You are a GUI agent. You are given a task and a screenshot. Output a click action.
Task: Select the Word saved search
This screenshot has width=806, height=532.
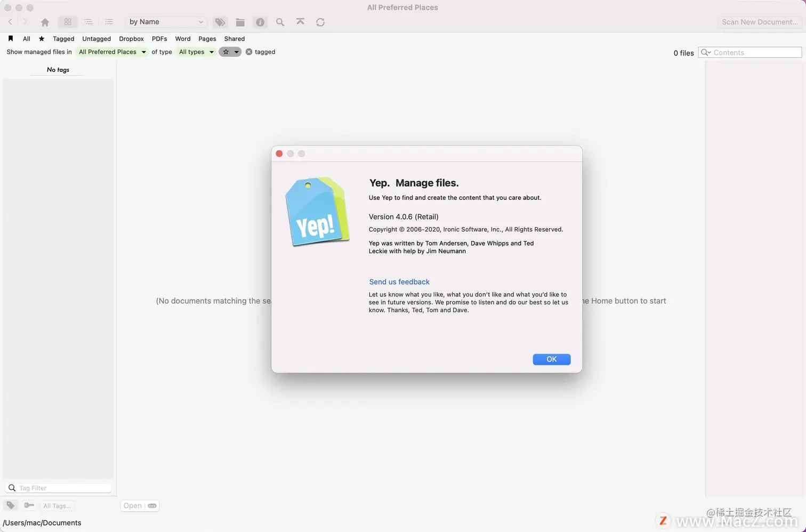(x=183, y=38)
